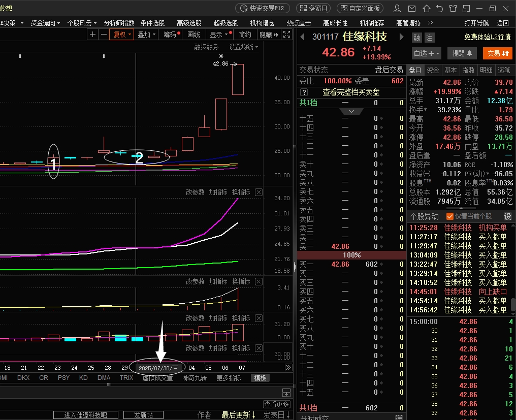Click 换指标 in volume indicator panel
This screenshot has height=420, width=516.
coord(241,318)
